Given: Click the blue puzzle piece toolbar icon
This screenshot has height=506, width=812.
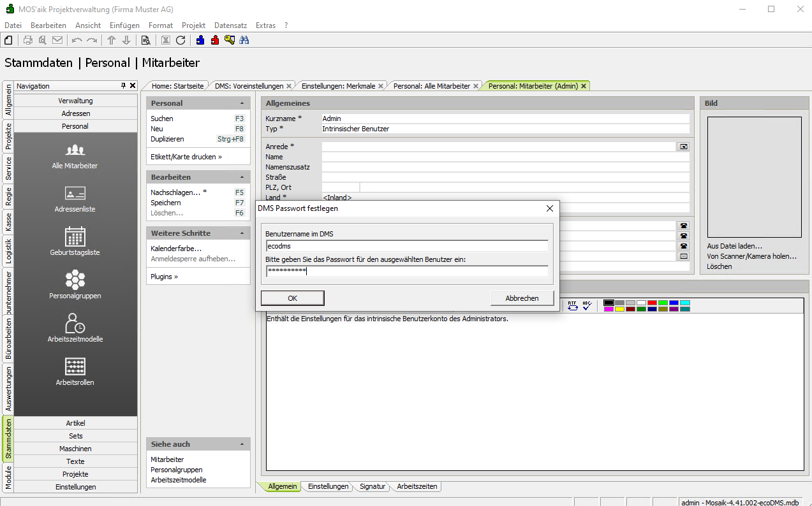Looking at the screenshot, I should [x=200, y=40].
